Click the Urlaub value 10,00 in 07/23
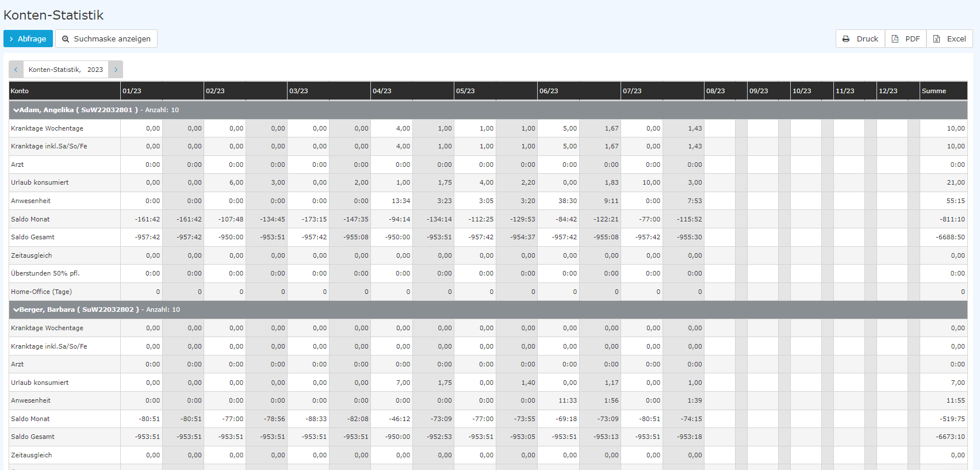Viewport: 980px width, 470px height. point(651,182)
